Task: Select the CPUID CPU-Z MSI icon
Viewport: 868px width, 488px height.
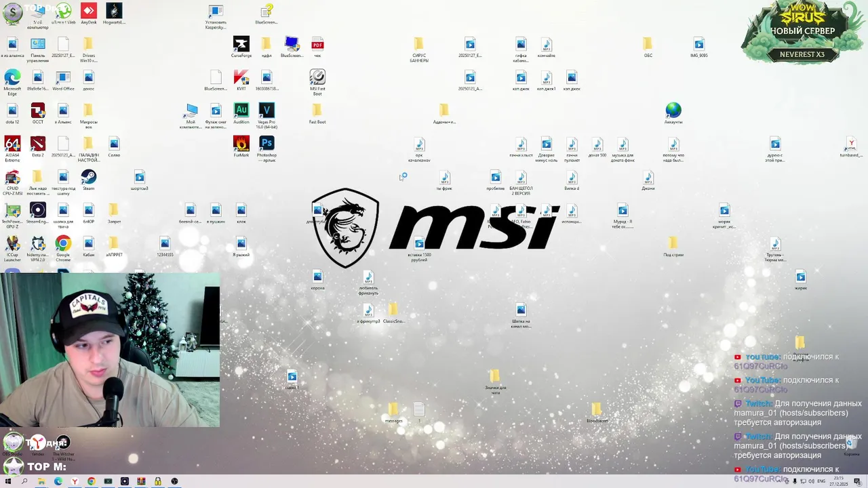Action: (12, 182)
